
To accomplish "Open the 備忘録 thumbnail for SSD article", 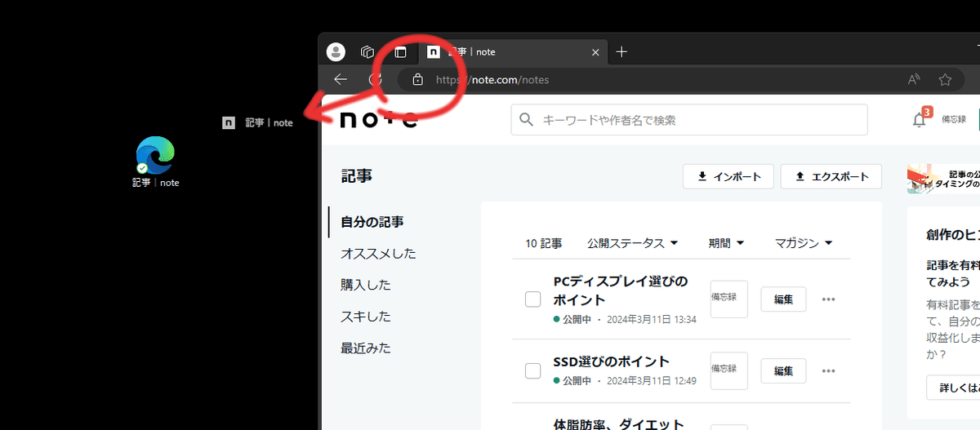I will [x=729, y=370].
